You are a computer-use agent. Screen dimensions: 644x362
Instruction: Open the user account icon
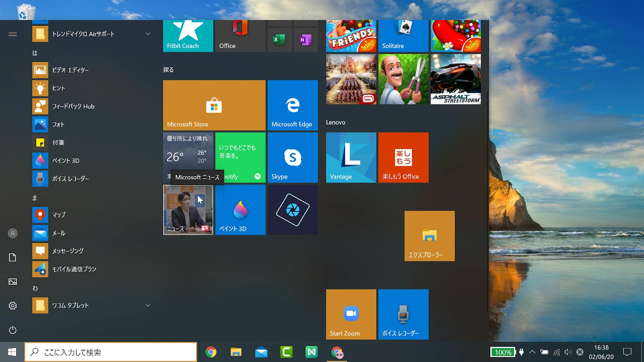[x=12, y=233]
